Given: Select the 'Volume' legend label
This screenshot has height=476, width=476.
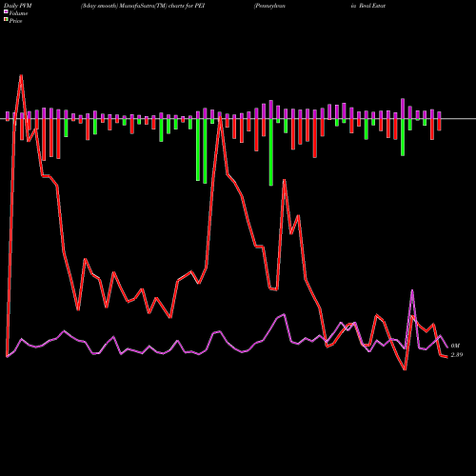Looking at the screenshot, I should tap(18, 13).
